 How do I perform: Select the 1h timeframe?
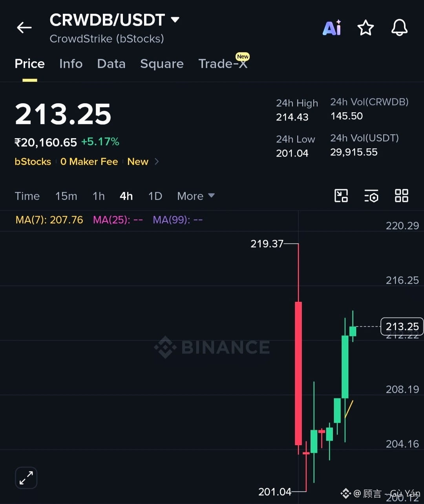coord(99,196)
